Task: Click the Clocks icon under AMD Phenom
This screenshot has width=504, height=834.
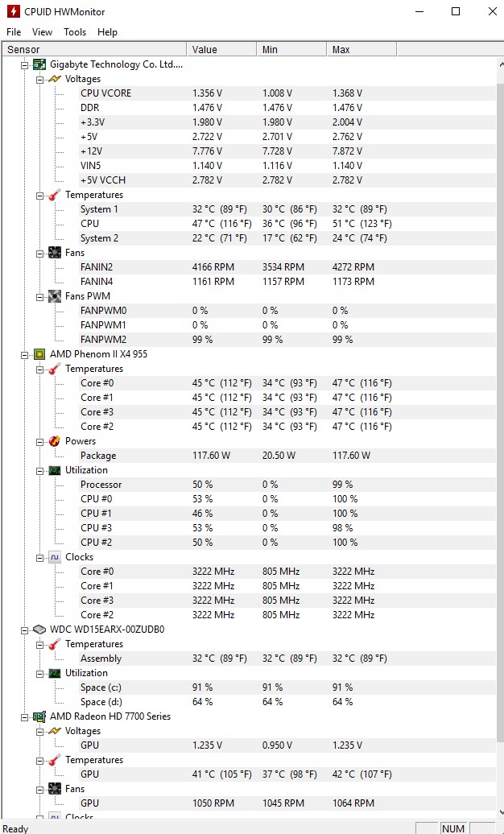Action: 55,557
